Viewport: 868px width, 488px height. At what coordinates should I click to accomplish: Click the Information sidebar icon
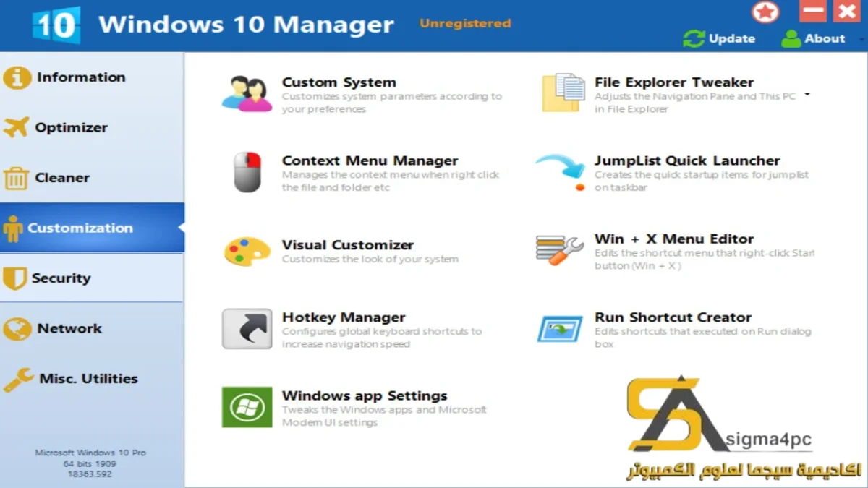(17, 77)
